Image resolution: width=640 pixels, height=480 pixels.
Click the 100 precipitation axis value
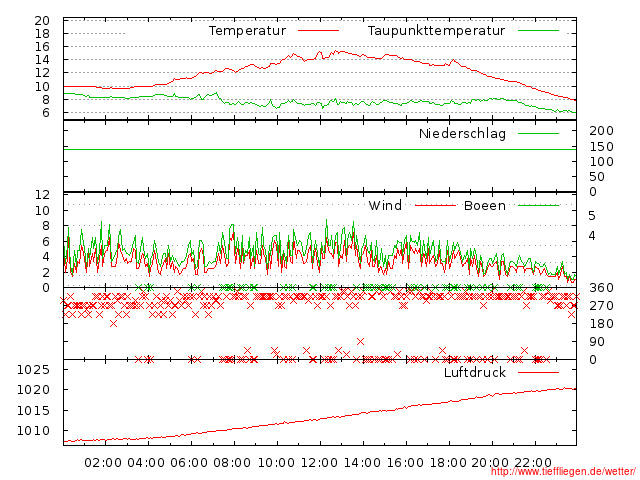tap(601, 162)
